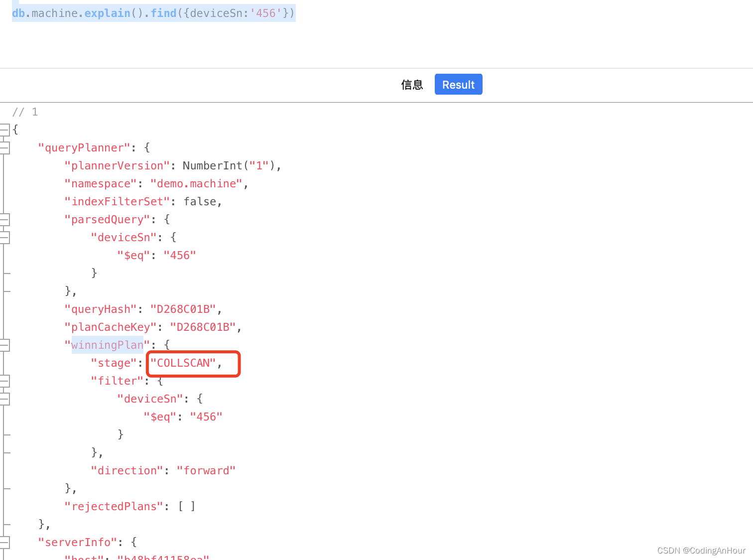Viewport: 753px width, 560px height.
Task: Click the query text db.machine.explain().find
Action: [x=95, y=13]
